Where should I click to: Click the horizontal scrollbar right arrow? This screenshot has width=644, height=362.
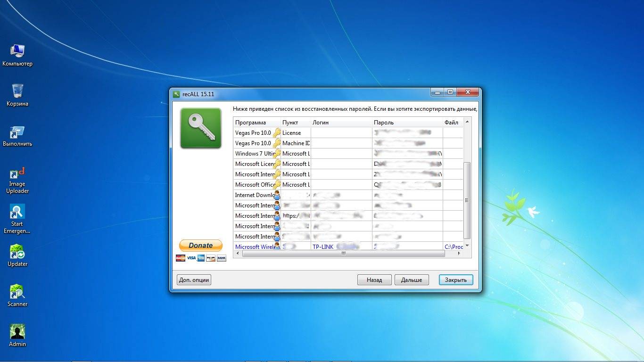[x=460, y=254]
